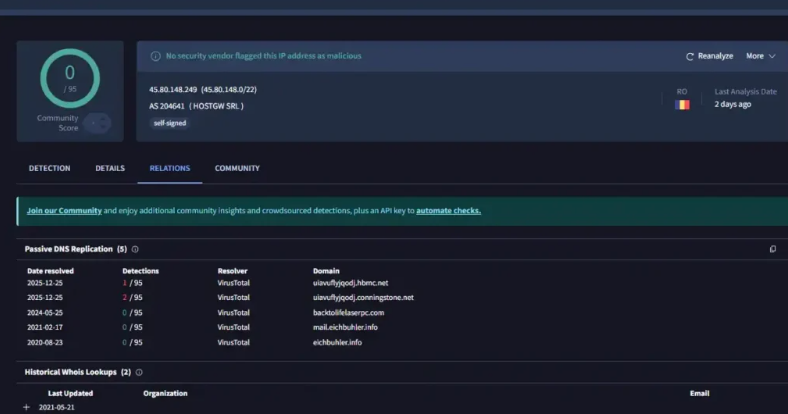Click the copy icon for Passive DNS section
The height and width of the screenshot is (414, 788).
click(772, 249)
